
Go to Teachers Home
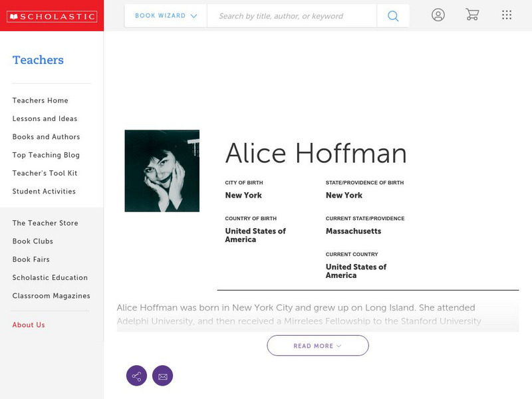(40, 100)
